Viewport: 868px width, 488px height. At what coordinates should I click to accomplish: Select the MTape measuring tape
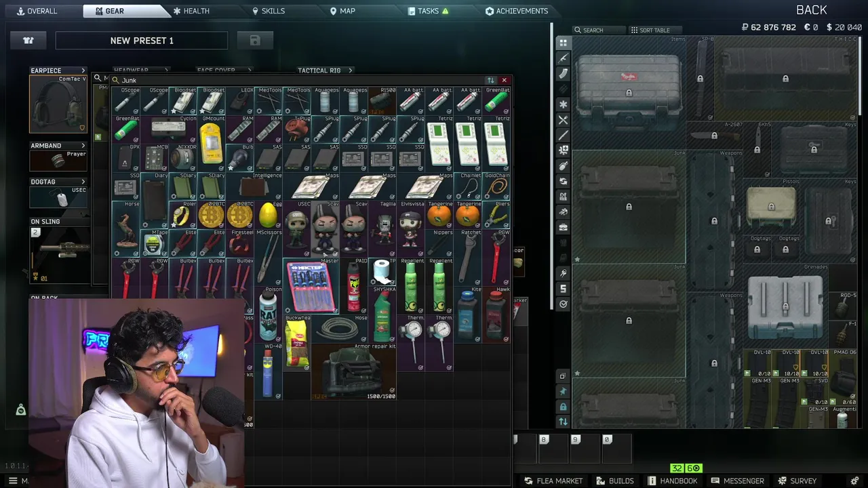(154, 243)
